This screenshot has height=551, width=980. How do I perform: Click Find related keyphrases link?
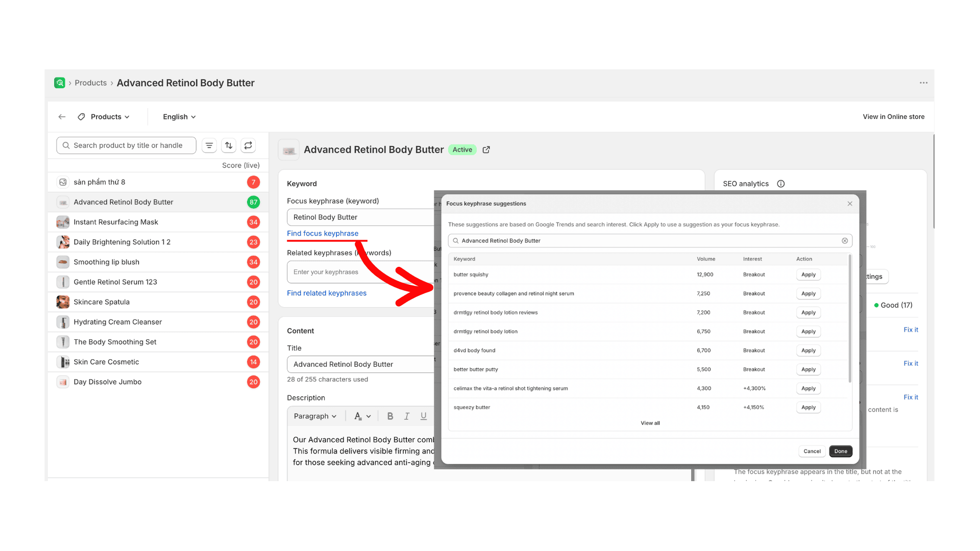coord(327,293)
